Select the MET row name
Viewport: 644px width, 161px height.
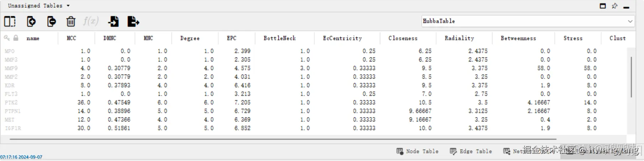click(10, 120)
